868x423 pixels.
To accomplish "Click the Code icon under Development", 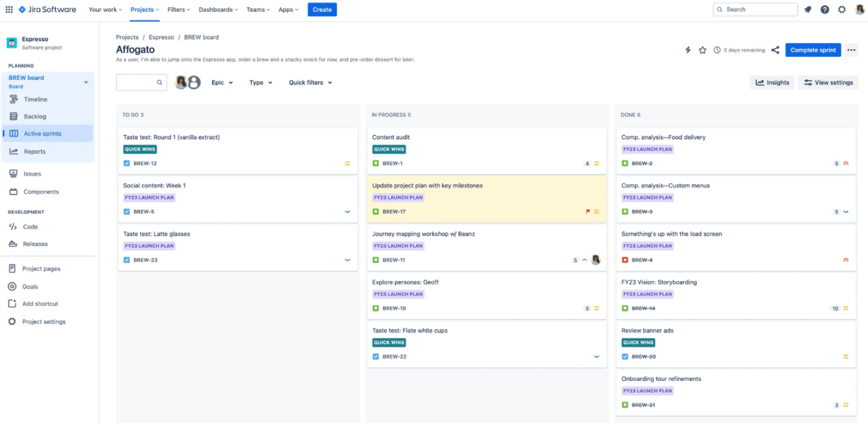I will [13, 227].
